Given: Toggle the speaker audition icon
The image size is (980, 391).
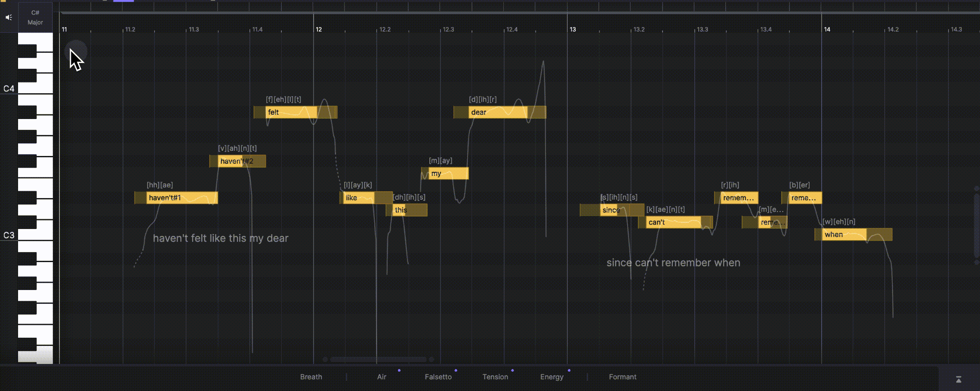Looking at the screenshot, I should click(9, 18).
